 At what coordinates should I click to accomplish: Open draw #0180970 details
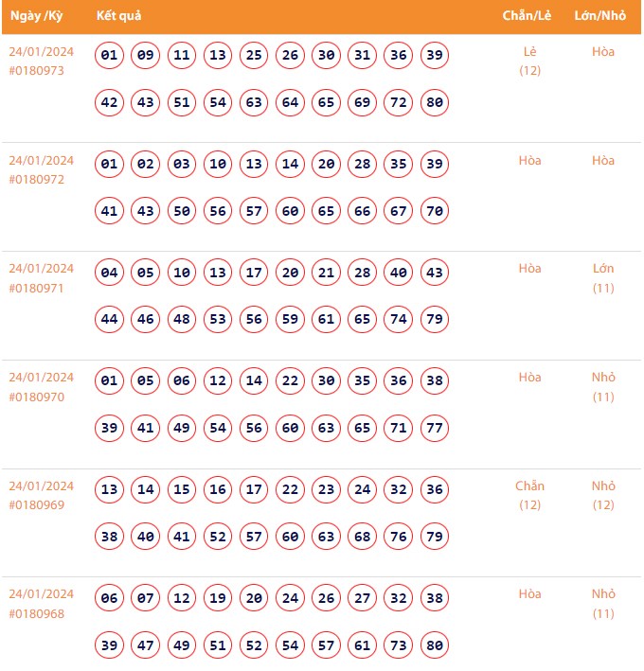pyautogui.click(x=36, y=397)
